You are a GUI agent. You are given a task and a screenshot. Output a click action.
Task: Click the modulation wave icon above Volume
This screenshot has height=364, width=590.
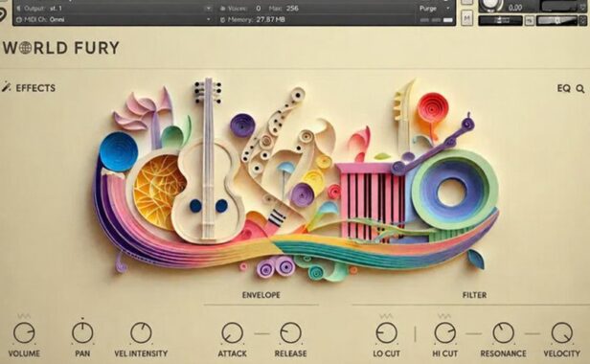[24, 316]
